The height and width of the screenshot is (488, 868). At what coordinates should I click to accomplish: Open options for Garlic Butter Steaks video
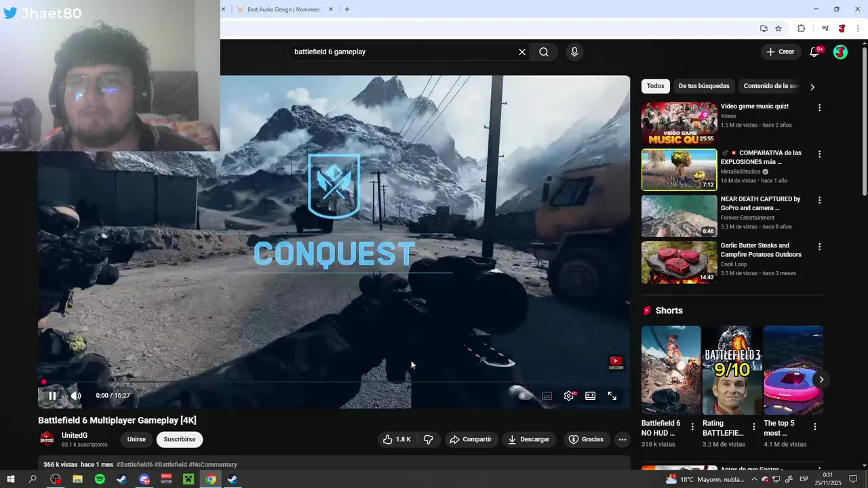(x=819, y=247)
